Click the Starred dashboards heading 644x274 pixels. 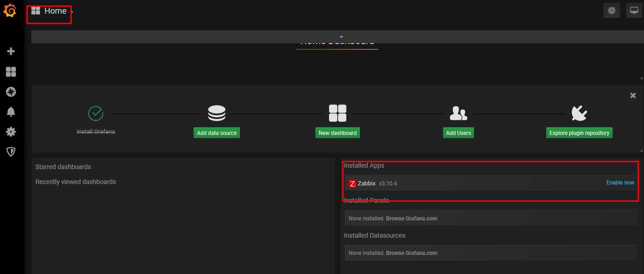[x=63, y=167]
